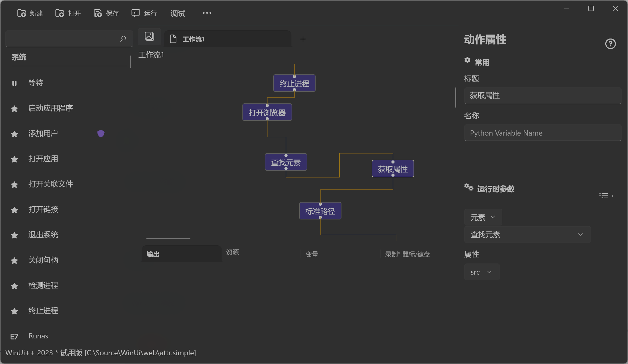This screenshot has width=628, height=364.
Task: Click the search magnifier icon
Action: (x=123, y=39)
